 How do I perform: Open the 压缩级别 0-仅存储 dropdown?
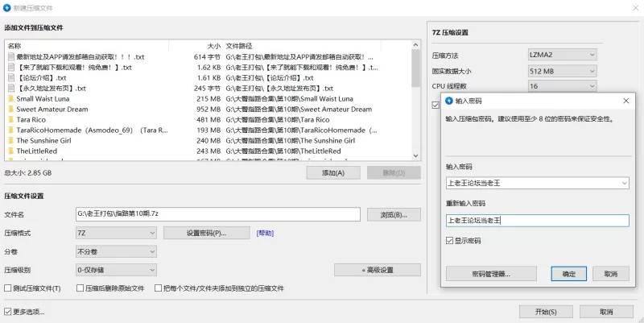click(116, 270)
